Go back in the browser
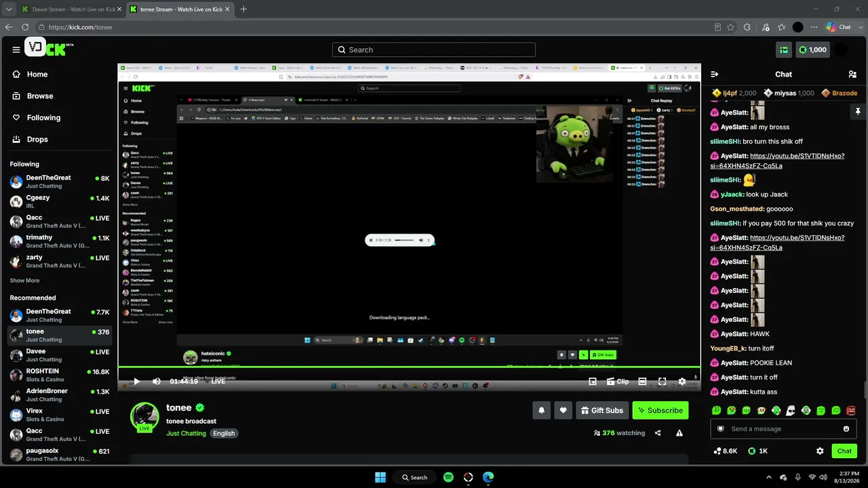Screen dimensions: 868x488 tap(9, 27)
